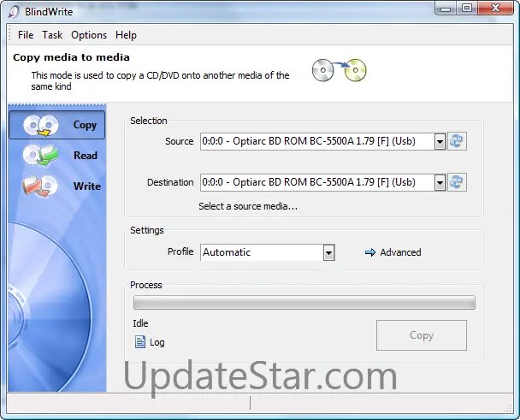
Task: Expand the Source drive dropdown arrow
Action: 440,142
